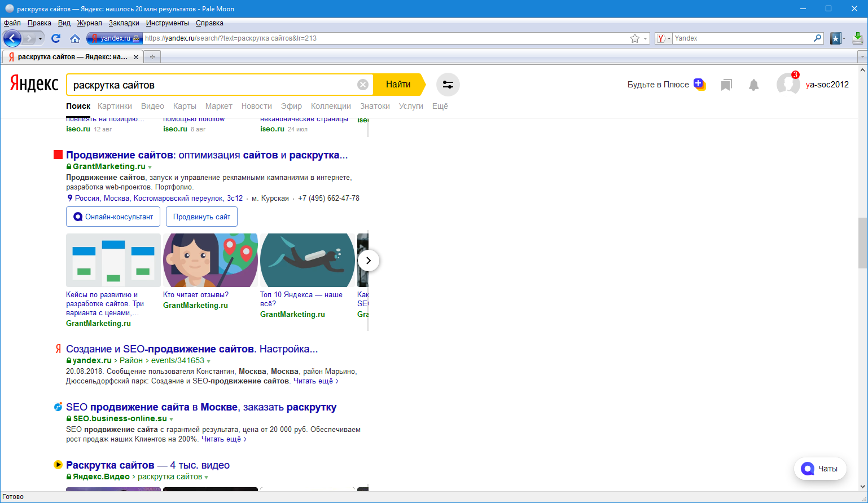Expand the events/341653 result dropdown arrow
868x503 pixels.
pos(209,361)
